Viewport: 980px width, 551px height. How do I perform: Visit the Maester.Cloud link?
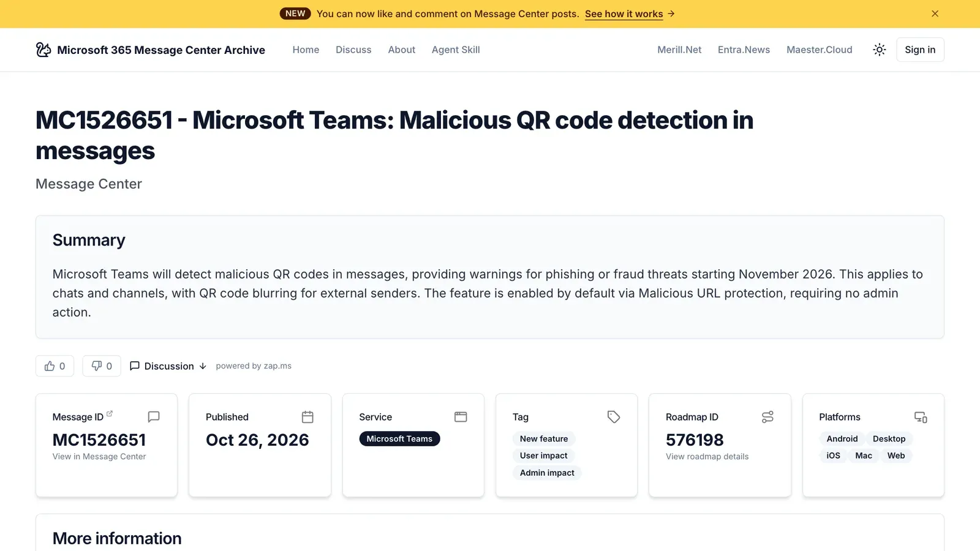(x=820, y=50)
